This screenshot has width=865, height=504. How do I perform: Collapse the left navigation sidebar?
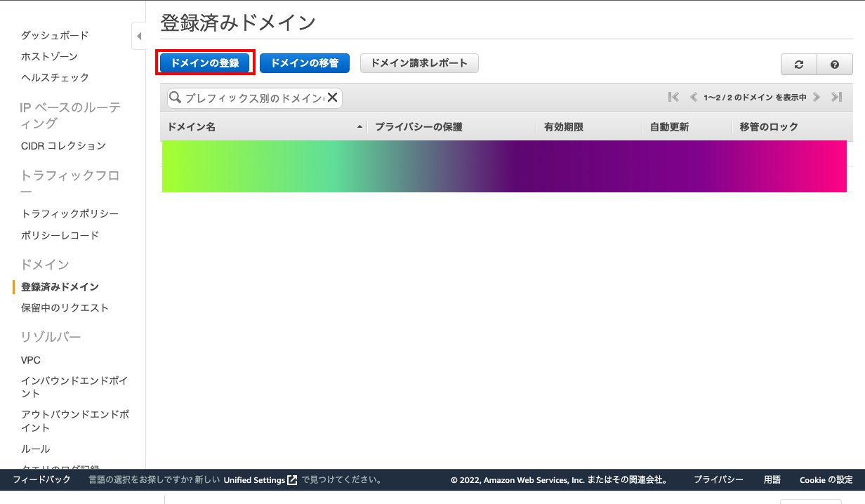pos(138,36)
